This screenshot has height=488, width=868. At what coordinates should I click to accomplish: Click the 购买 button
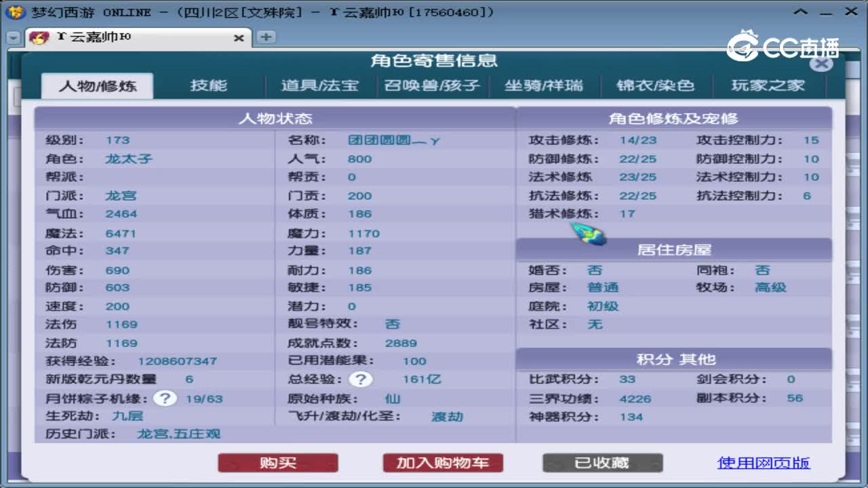pos(278,463)
